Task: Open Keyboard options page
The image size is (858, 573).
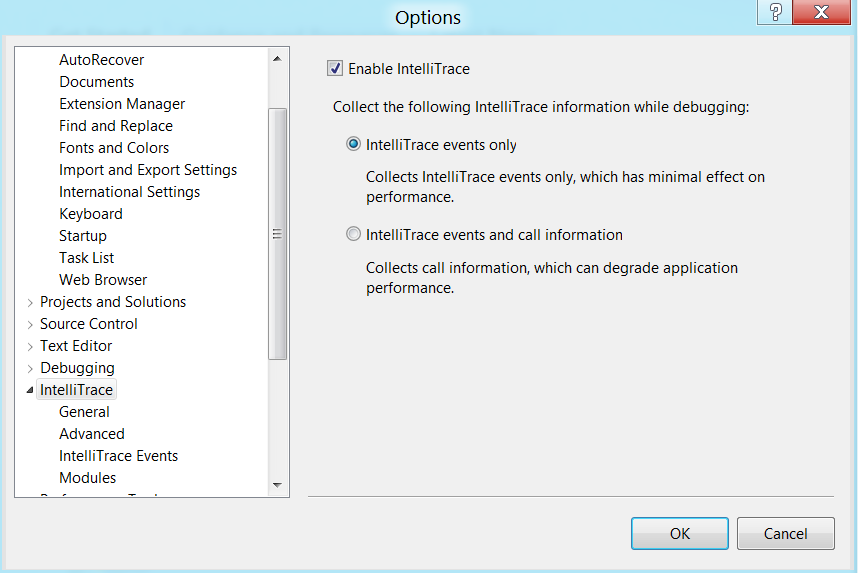Action: pyautogui.click(x=91, y=213)
